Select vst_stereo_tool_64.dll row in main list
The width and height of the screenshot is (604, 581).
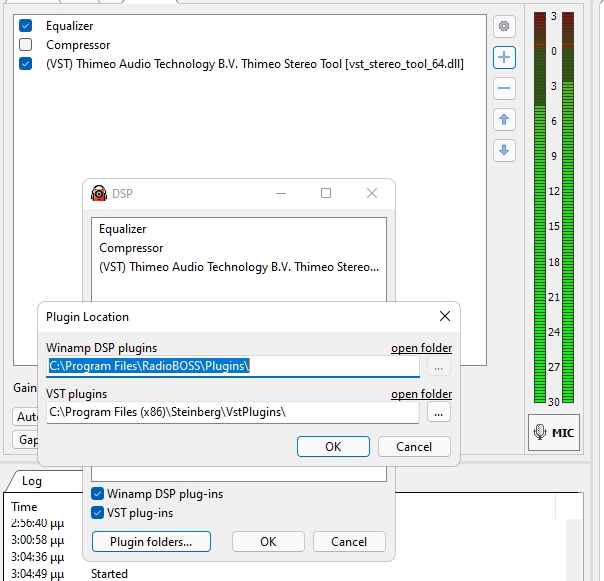pyautogui.click(x=255, y=64)
